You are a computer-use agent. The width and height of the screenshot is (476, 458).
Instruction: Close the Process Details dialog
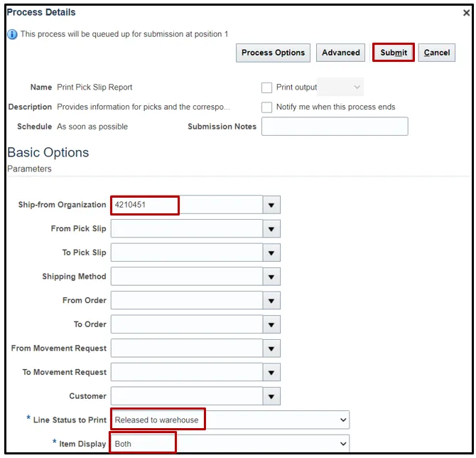[x=465, y=13]
